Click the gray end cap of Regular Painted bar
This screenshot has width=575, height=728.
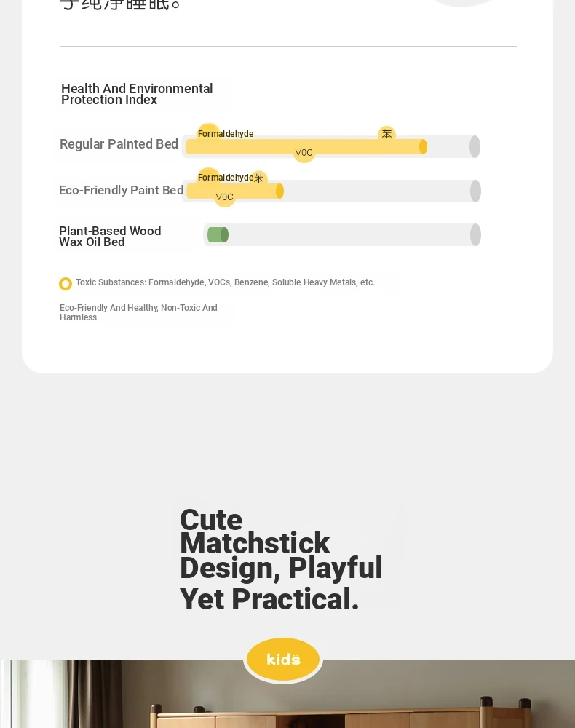coord(475,147)
